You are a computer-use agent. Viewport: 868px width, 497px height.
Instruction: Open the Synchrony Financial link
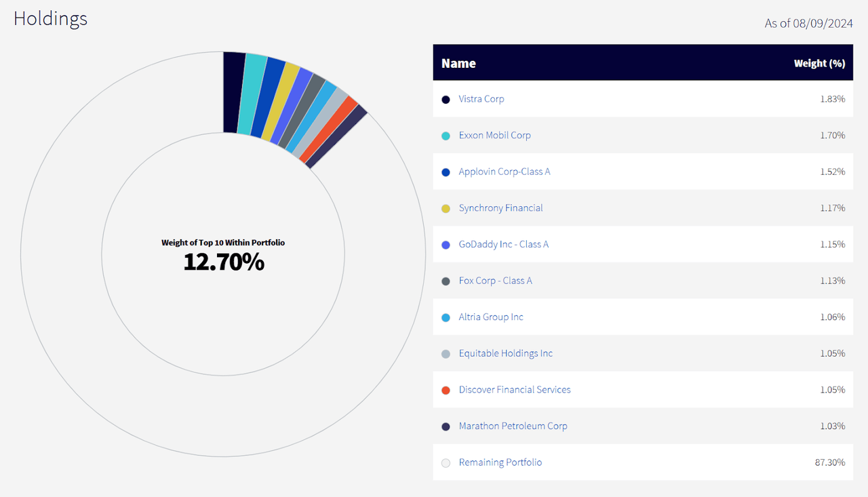501,208
